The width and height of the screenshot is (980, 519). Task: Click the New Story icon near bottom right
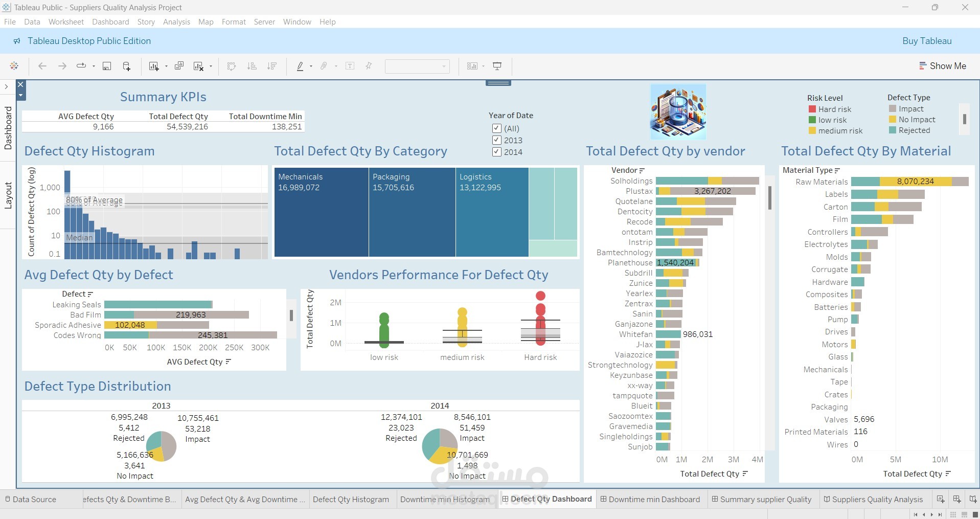973,499
